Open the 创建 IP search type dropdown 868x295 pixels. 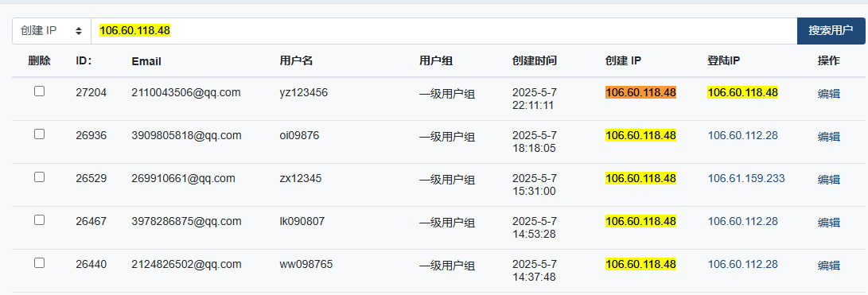click(x=52, y=31)
